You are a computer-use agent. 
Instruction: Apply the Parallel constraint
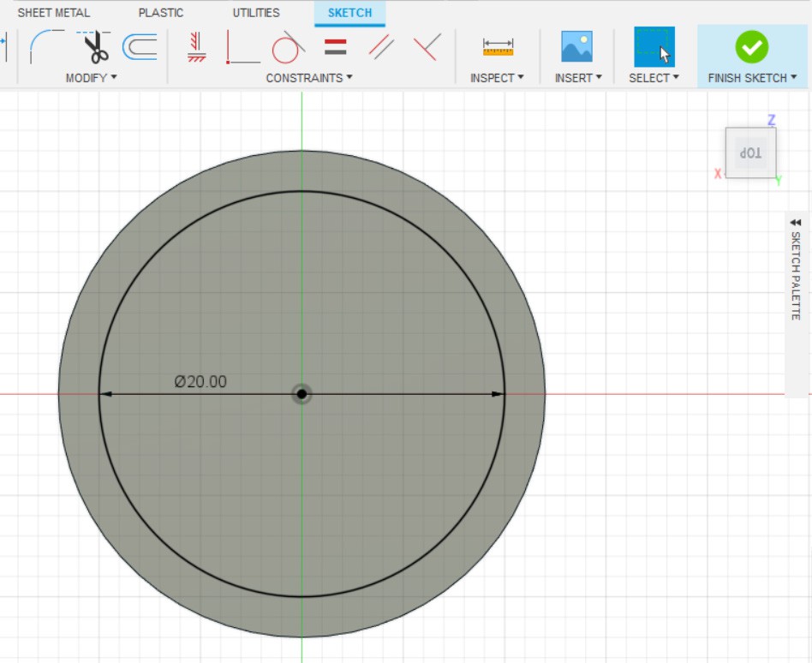pos(381,47)
